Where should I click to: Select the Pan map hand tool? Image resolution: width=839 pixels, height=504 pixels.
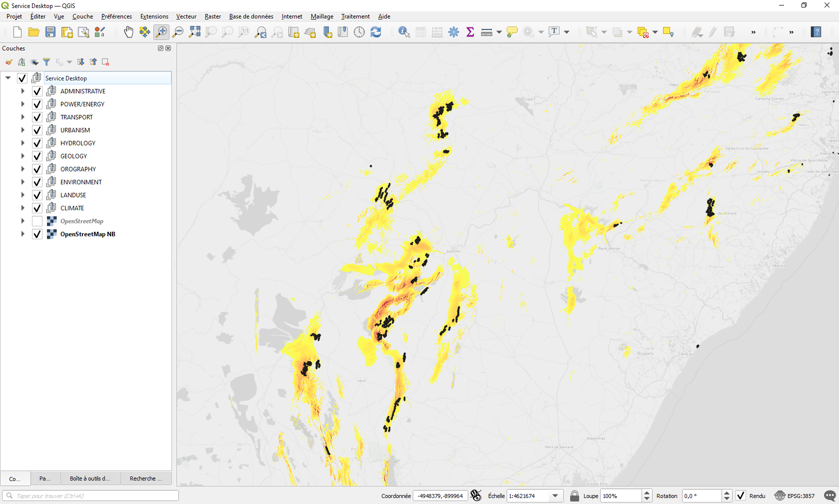pos(128,32)
